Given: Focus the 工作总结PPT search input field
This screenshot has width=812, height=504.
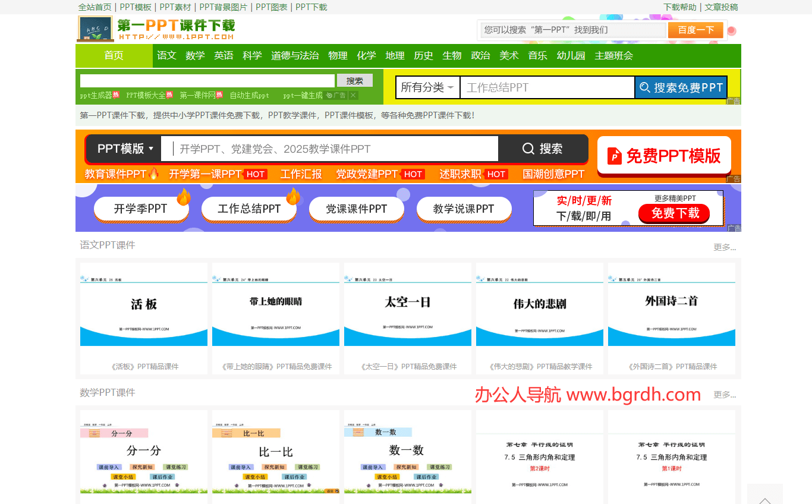Looking at the screenshot, I should pos(547,87).
